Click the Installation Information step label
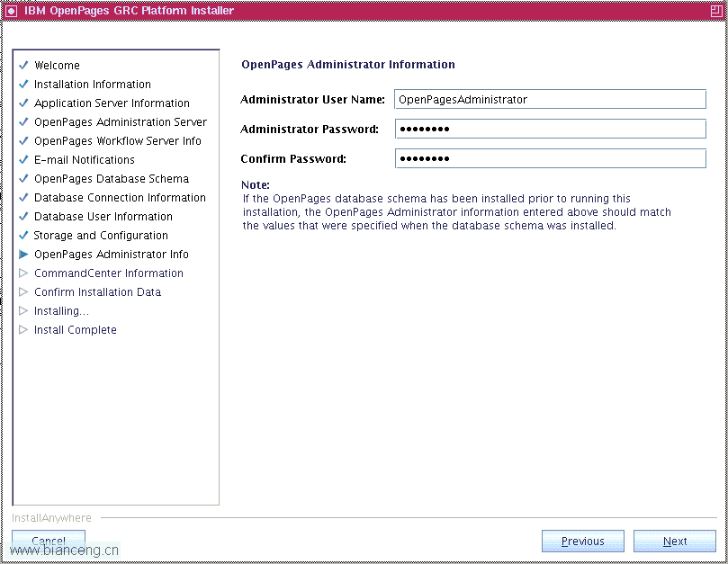Screen dimensions: 728x564 tap(93, 84)
